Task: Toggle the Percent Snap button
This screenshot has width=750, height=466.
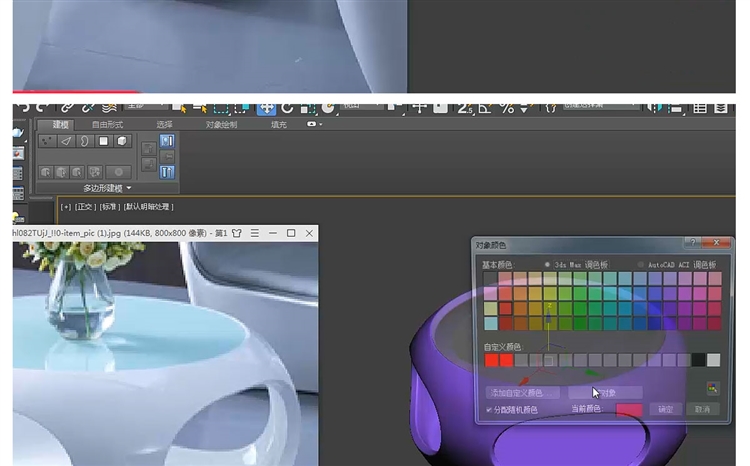Action: (x=507, y=108)
